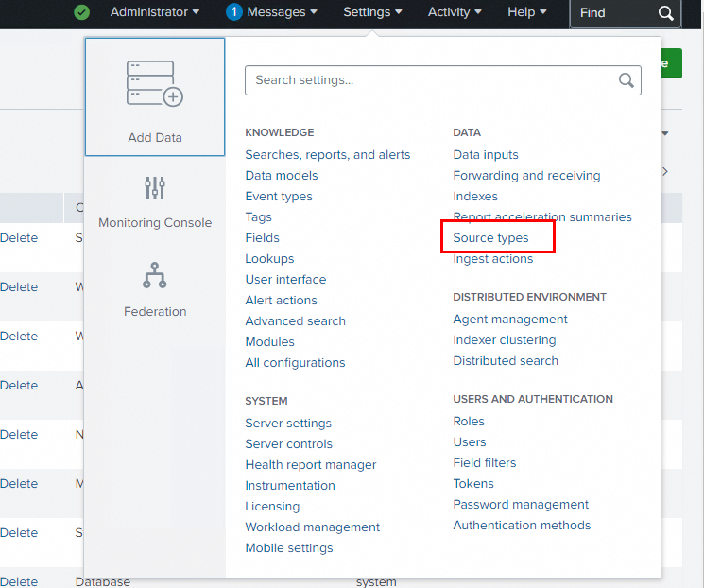704x588 pixels.
Task: Collapse the Settings dropdown menu
Action: click(372, 12)
